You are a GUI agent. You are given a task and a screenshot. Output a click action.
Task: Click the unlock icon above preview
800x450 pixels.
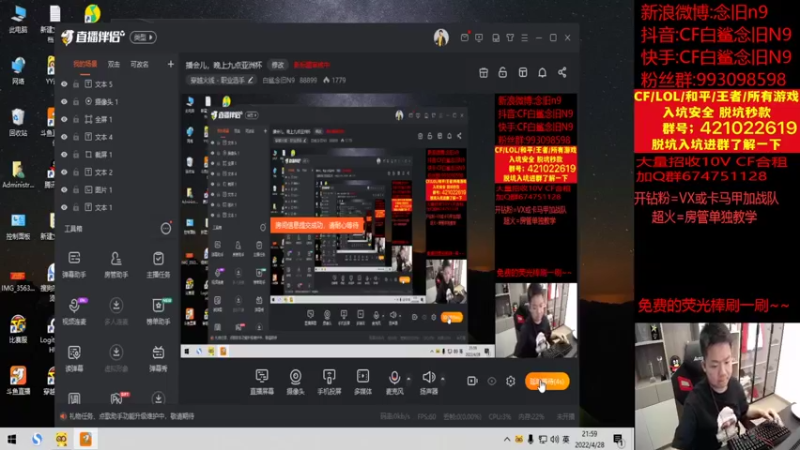click(x=503, y=72)
